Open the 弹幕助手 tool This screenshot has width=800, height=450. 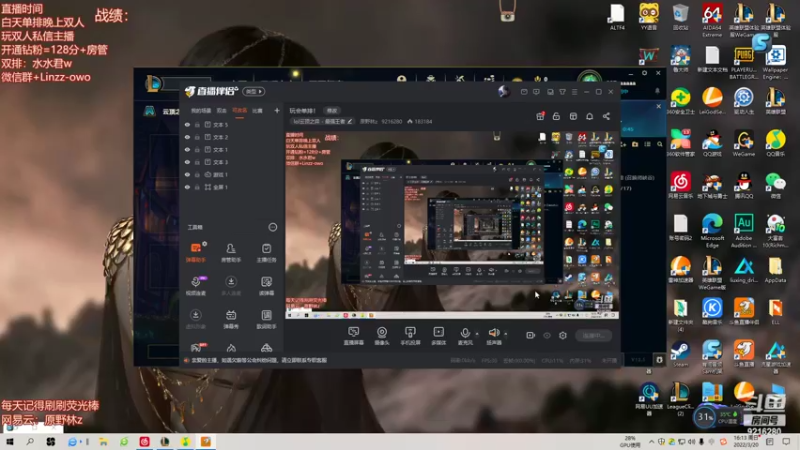tap(195, 252)
